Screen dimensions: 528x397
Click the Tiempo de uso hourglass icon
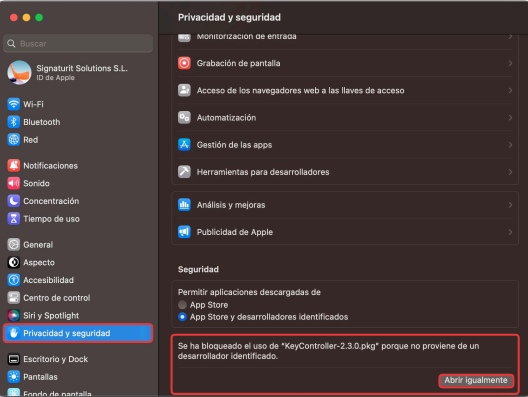coord(13,219)
